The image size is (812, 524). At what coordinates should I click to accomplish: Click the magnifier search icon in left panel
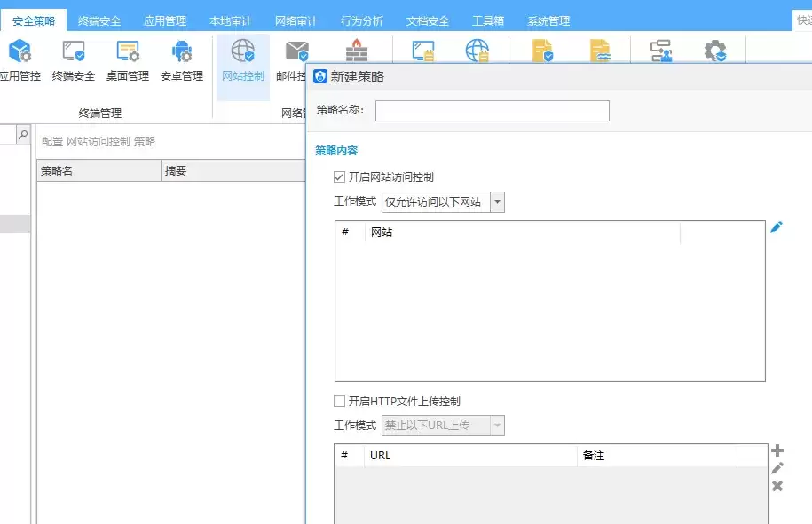[x=23, y=135]
